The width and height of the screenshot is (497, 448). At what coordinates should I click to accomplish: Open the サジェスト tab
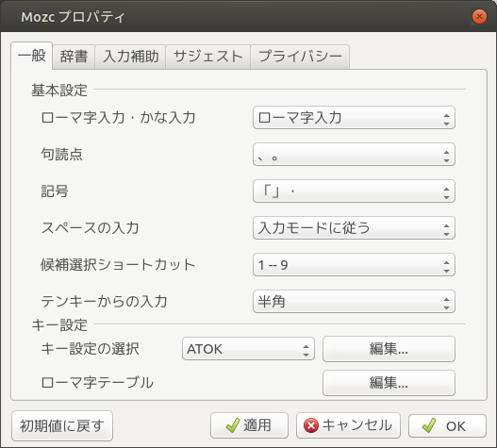[208, 57]
